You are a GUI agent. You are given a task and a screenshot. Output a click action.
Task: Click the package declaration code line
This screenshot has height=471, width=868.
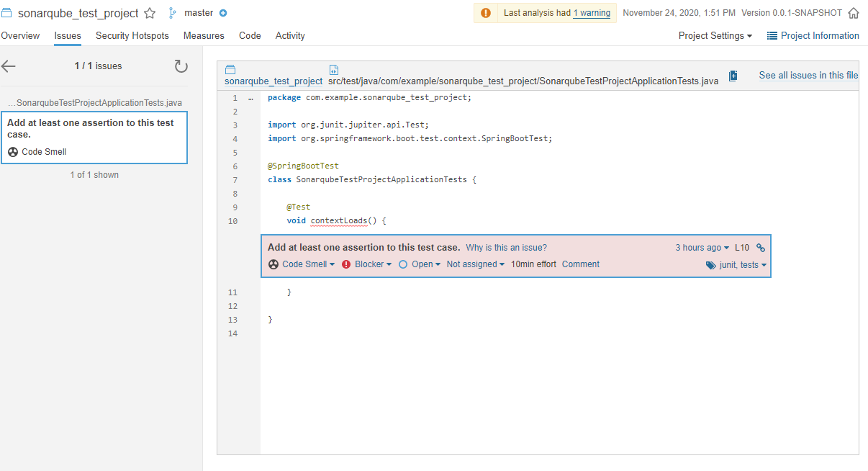pyautogui.click(x=369, y=97)
